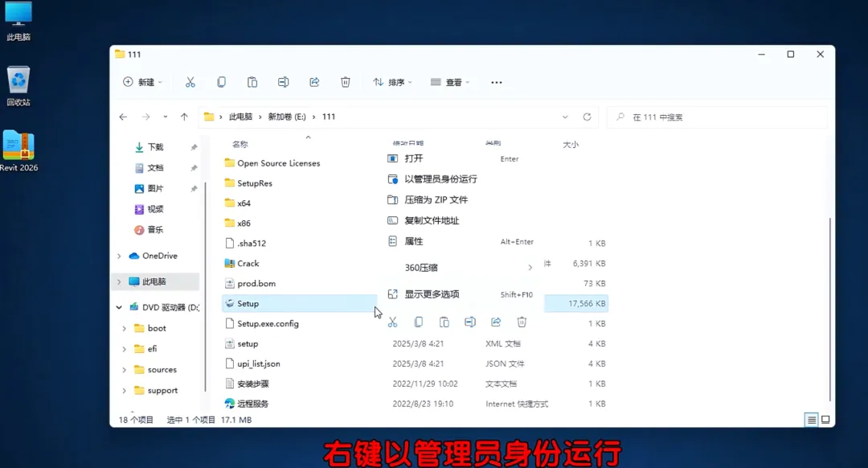Expand the 此电脑 tree node
The image size is (868, 468).
click(x=119, y=282)
